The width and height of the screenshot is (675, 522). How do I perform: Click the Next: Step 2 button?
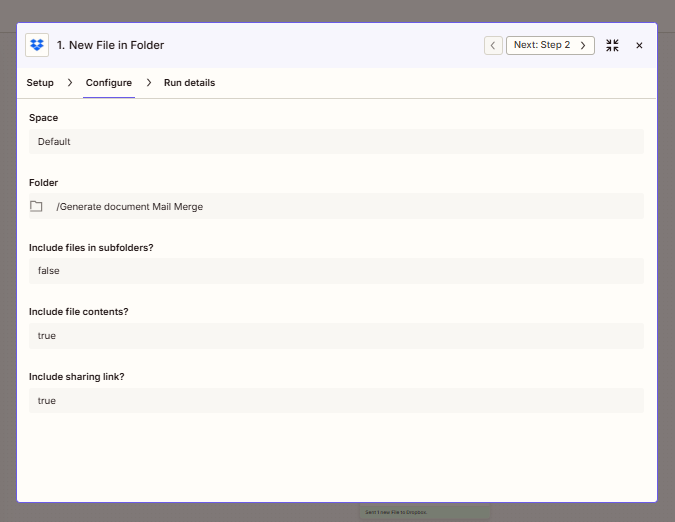[x=550, y=45]
